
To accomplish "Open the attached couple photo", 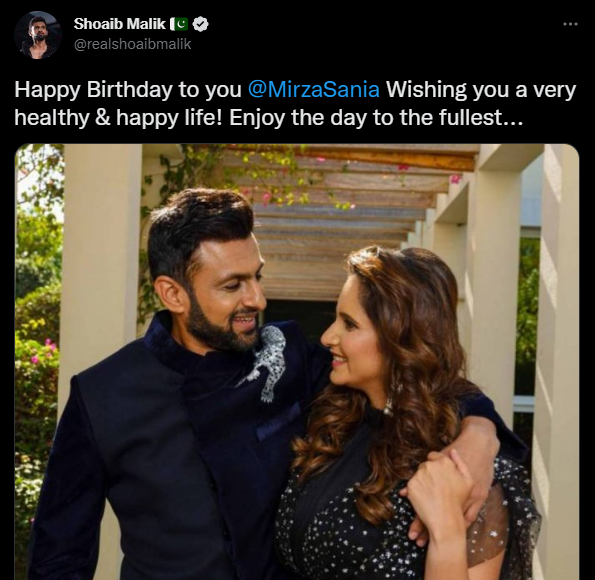I will pos(297,361).
